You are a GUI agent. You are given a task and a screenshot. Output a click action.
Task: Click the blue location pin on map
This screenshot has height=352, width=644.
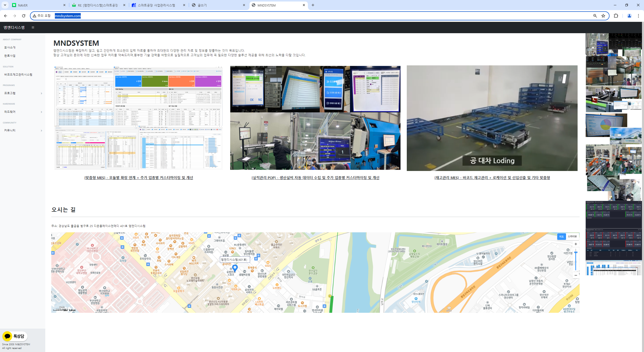(x=235, y=267)
